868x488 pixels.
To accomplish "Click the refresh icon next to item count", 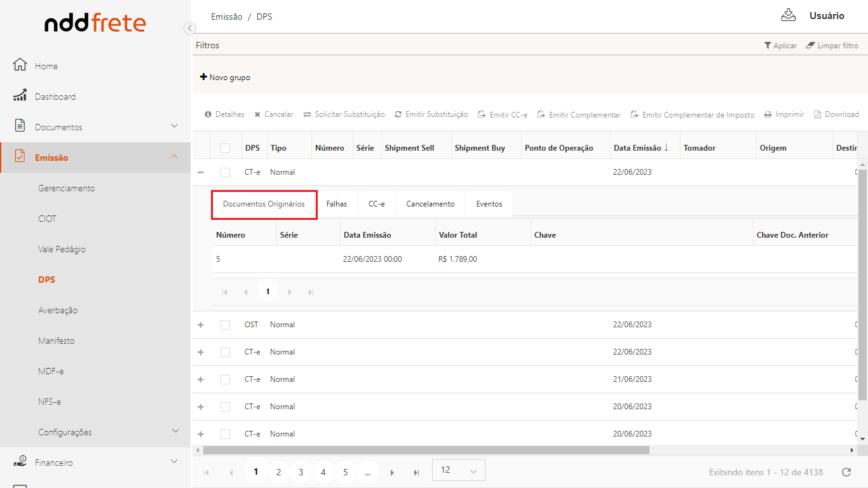I will tap(846, 472).
